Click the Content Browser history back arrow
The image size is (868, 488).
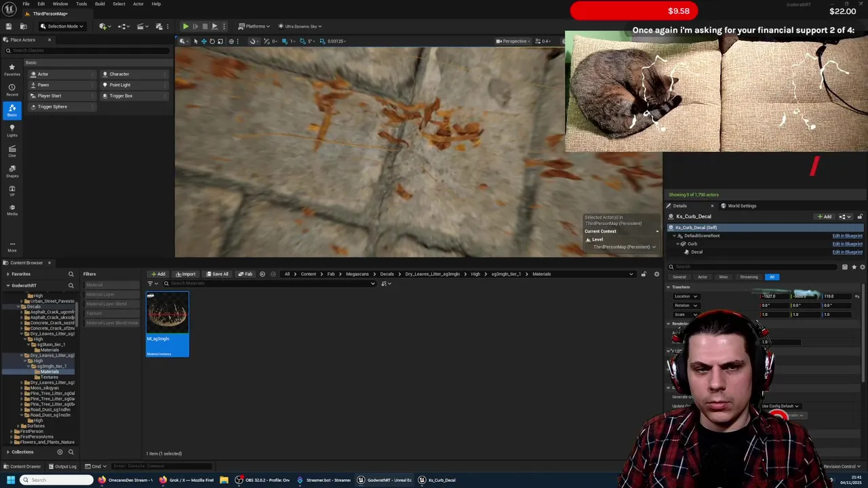262,274
